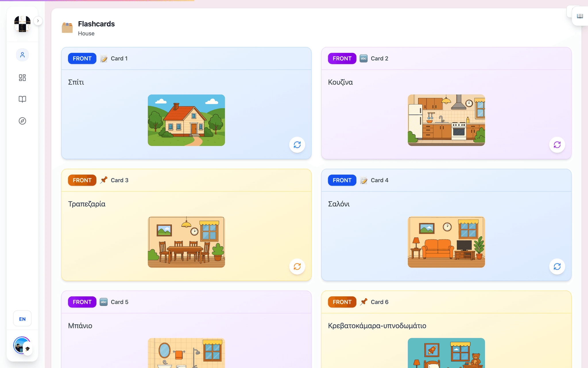Image resolution: width=588 pixels, height=368 pixels.
Task: Click the memo icon beside Card 1
Action: (104, 58)
